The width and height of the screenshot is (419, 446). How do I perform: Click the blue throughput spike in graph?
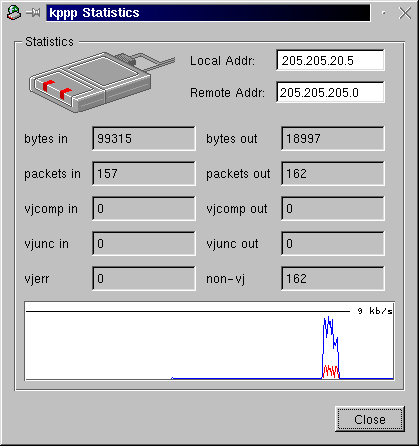(331, 347)
